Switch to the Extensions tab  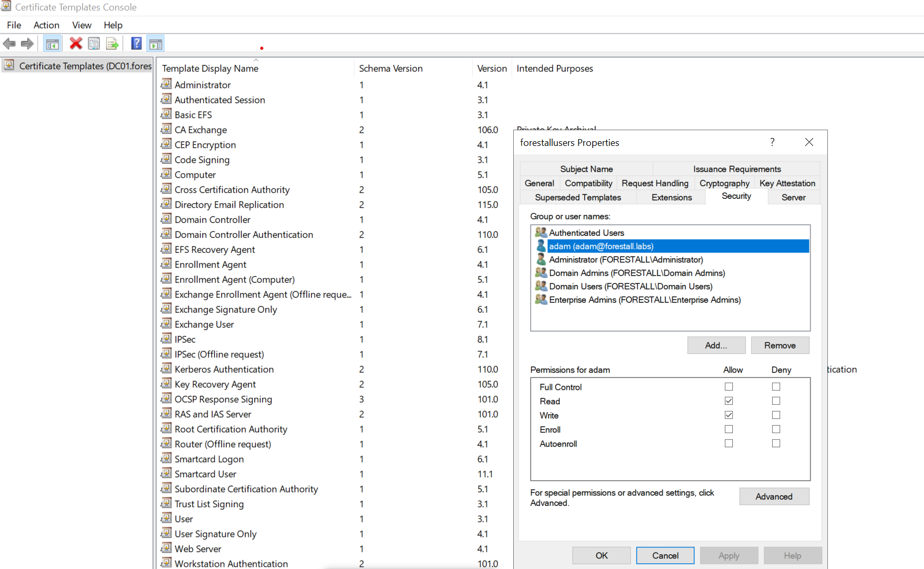pos(671,197)
